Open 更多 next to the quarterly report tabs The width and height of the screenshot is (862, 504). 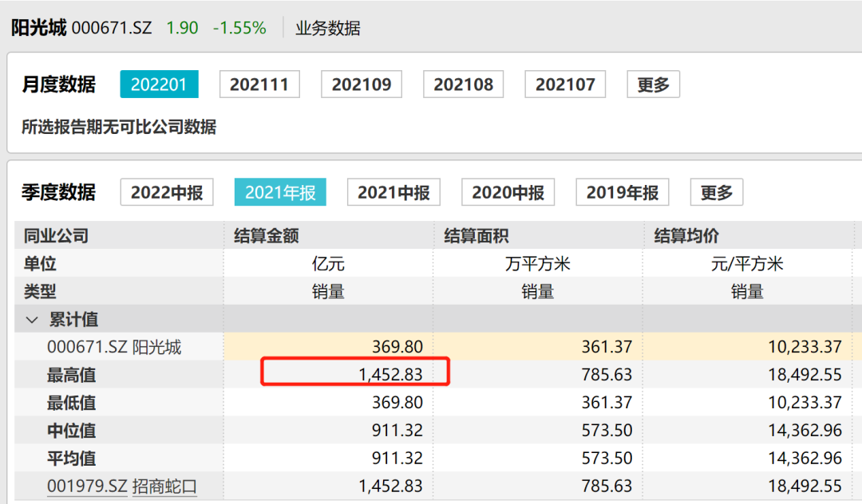[x=718, y=191]
